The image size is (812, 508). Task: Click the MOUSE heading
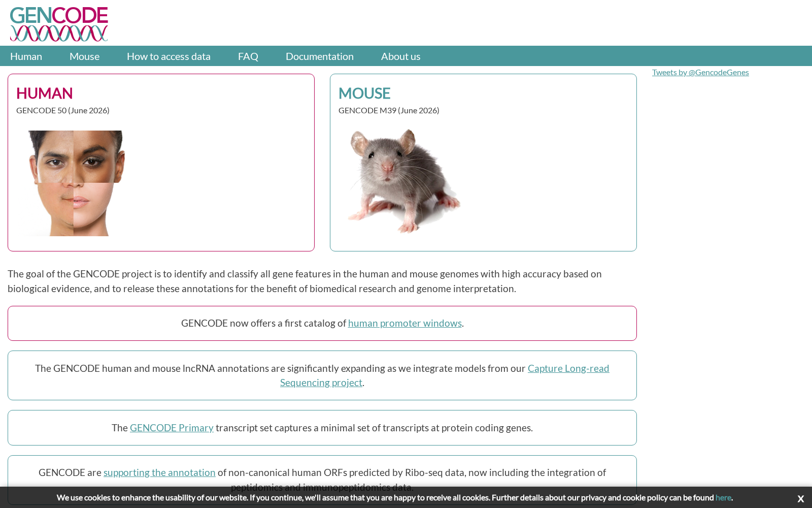[x=364, y=93]
